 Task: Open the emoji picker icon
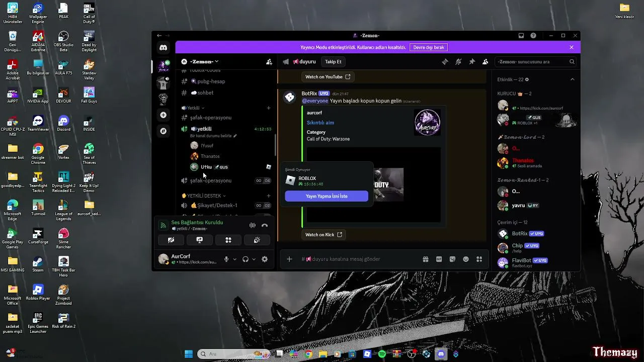466,259
